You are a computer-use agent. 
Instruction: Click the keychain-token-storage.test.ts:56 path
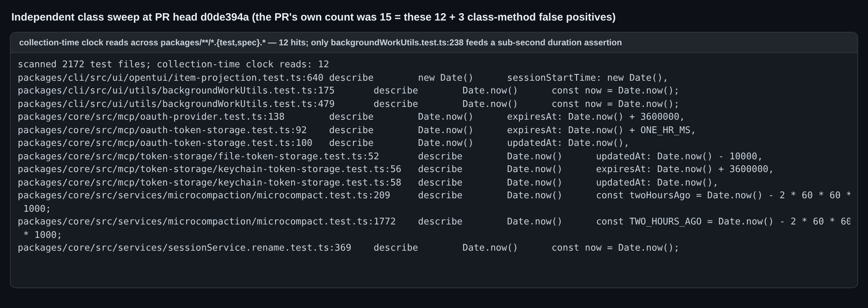click(x=210, y=169)
